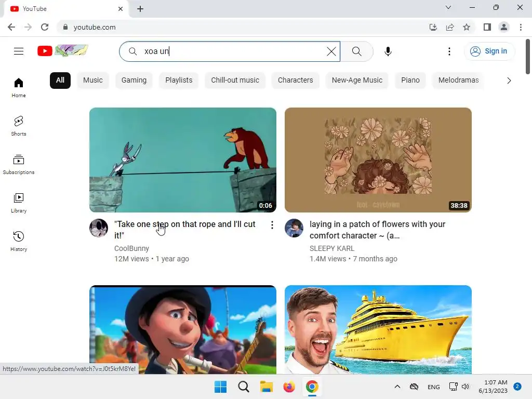Screen dimensions: 532x399
Task: Toggle Chrome side panel
Action: click(x=487, y=27)
